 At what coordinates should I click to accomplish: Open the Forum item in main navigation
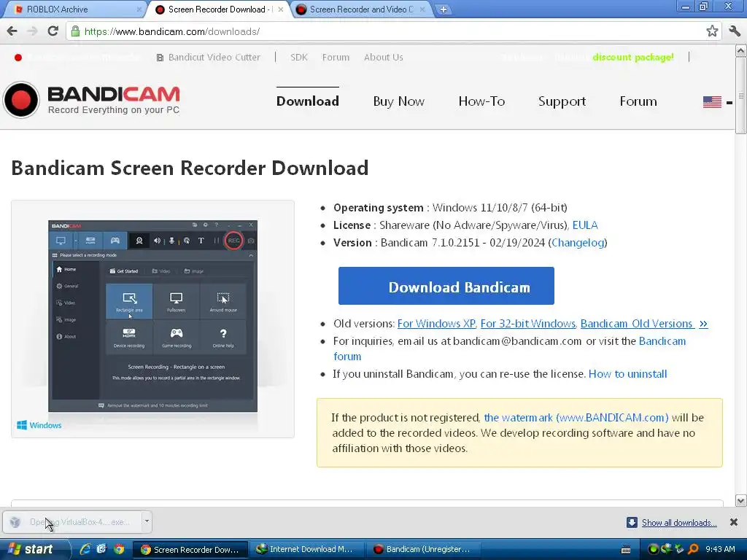click(638, 101)
